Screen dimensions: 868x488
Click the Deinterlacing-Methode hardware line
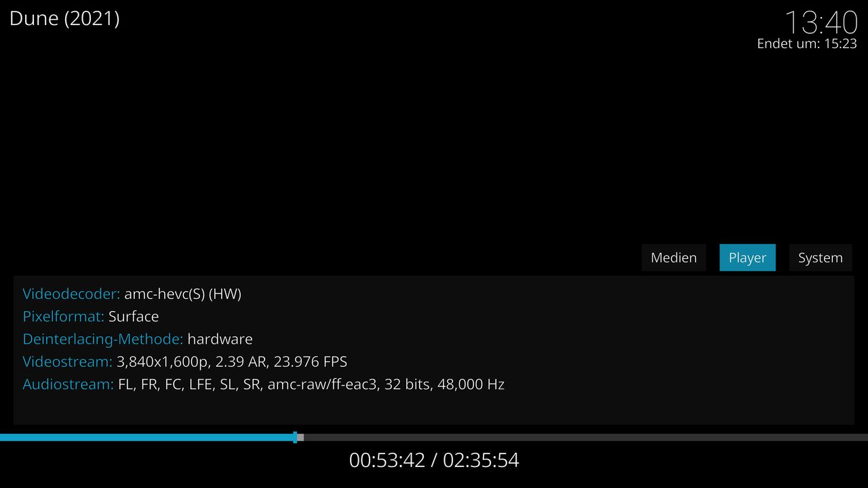click(x=138, y=339)
